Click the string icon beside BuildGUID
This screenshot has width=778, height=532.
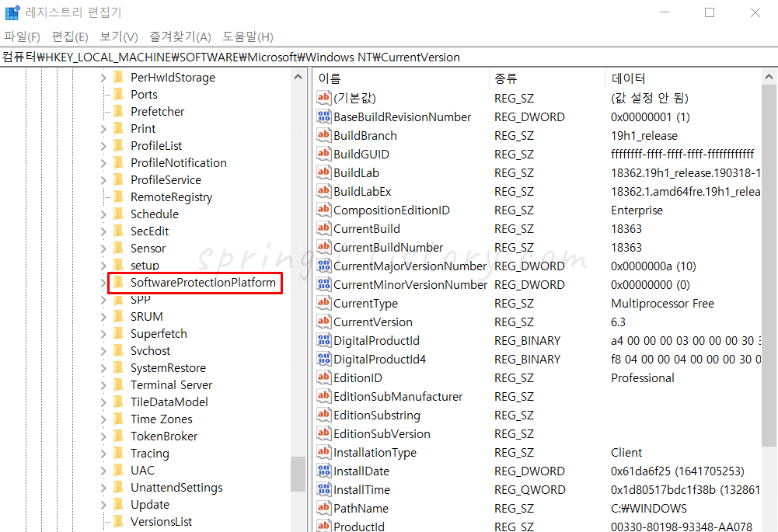click(x=323, y=154)
